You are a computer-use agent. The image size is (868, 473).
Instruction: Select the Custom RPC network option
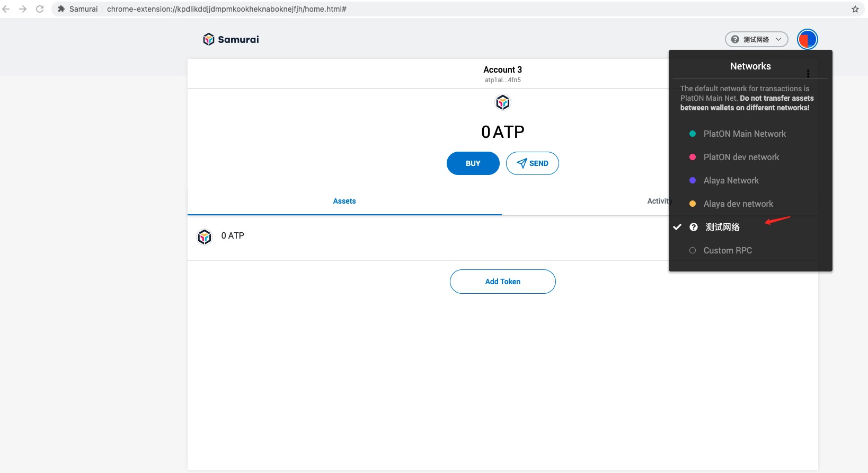pos(727,250)
